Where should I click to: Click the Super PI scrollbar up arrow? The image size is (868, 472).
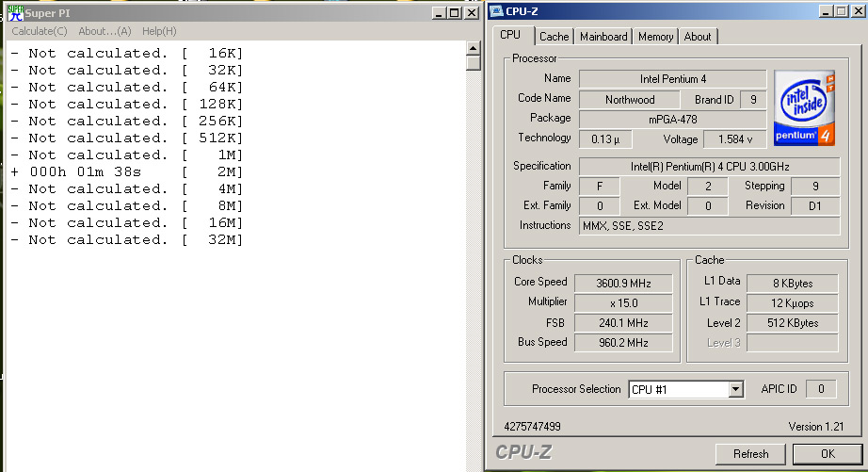473,48
